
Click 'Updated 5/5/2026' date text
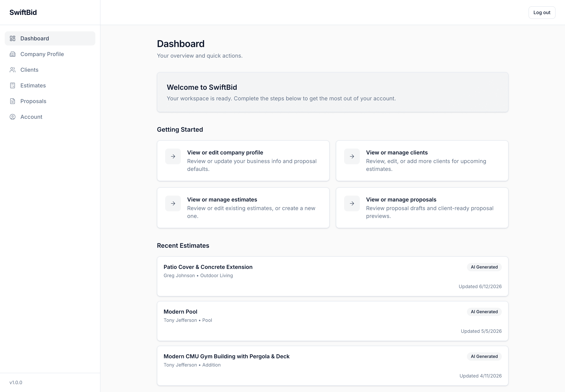[x=481, y=331]
